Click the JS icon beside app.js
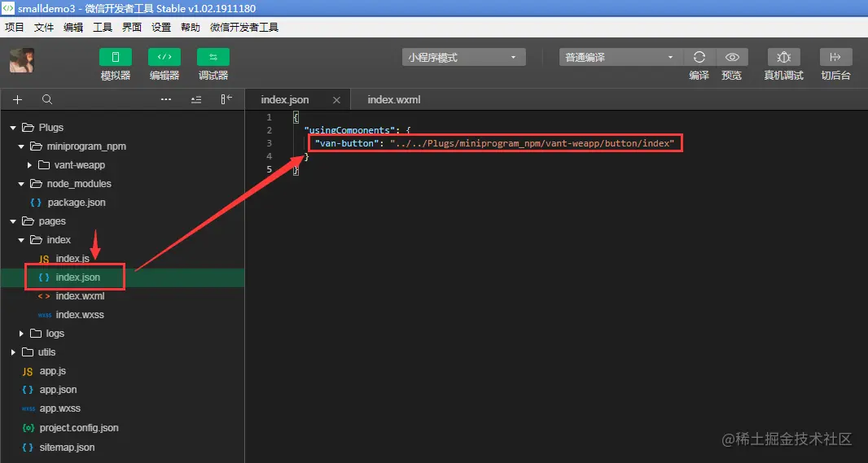Viewport: 868px width, 463px height. pos(28,372)
